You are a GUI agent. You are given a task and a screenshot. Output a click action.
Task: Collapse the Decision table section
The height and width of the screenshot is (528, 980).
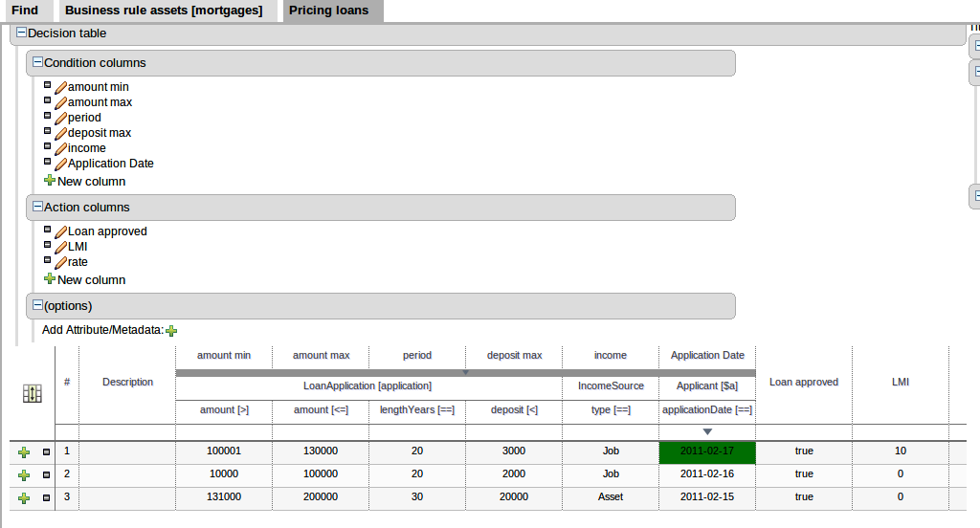click(x=21, y=33)
